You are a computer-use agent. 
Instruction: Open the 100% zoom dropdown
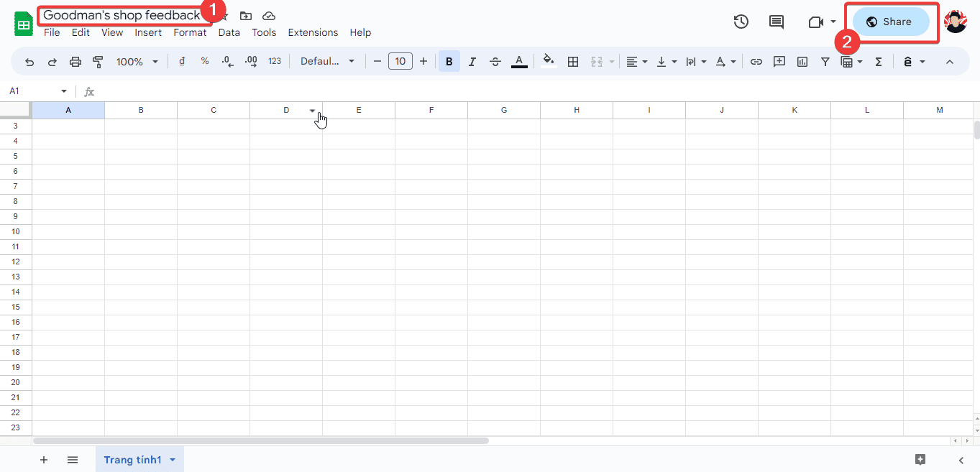(137, 62)
